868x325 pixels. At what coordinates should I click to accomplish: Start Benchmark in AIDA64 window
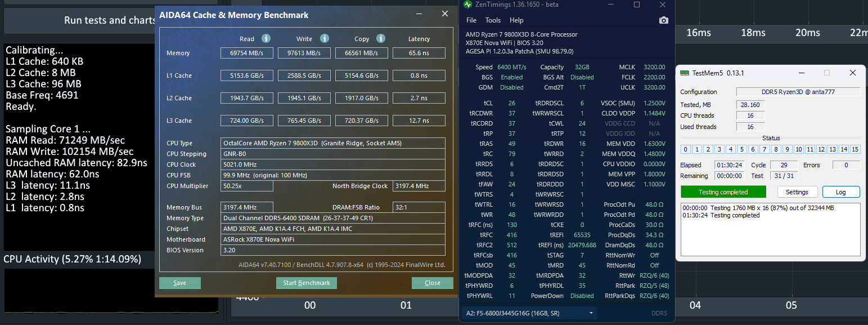click(307, 283)
